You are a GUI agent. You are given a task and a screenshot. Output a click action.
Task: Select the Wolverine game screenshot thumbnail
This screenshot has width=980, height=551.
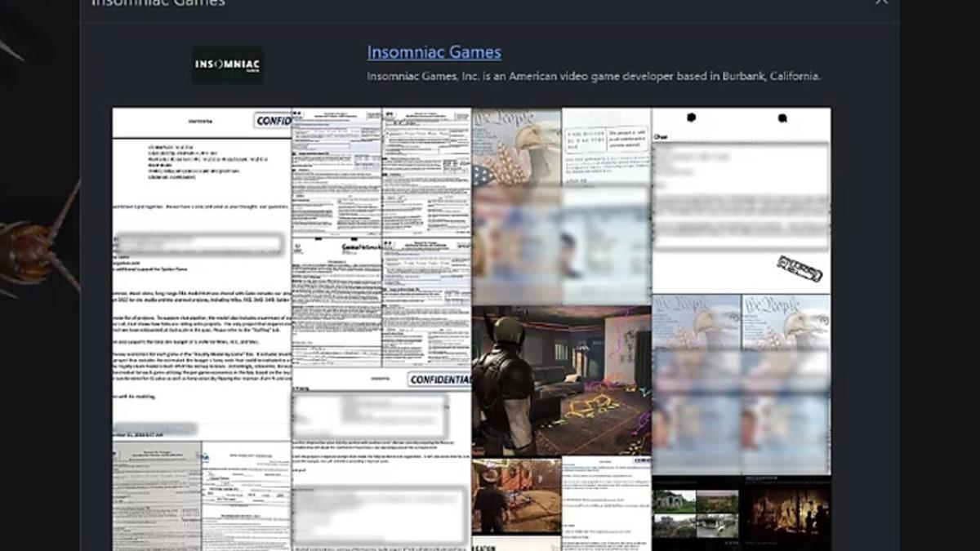561,380
